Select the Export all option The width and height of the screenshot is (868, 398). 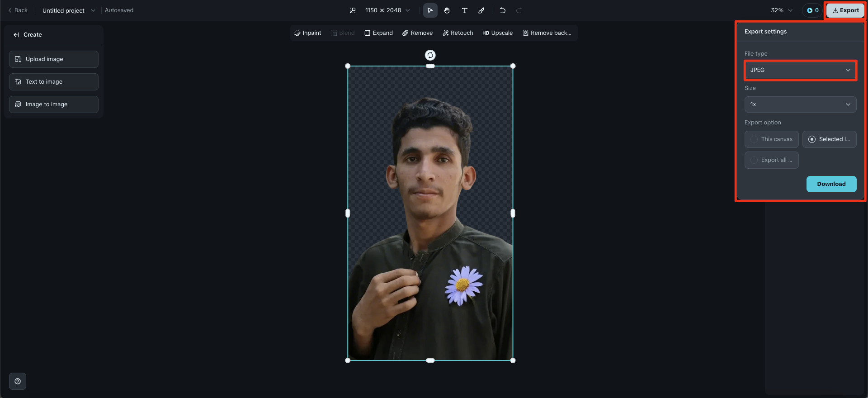point(771,160)
